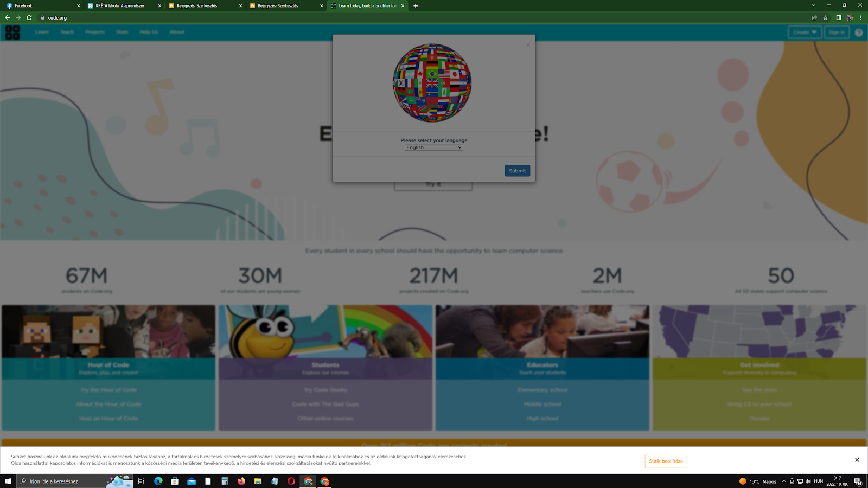Open File Explorer from the taskbar
This screenshot has height=488, width=868.
pyautogui.click(x=258, y=481)
